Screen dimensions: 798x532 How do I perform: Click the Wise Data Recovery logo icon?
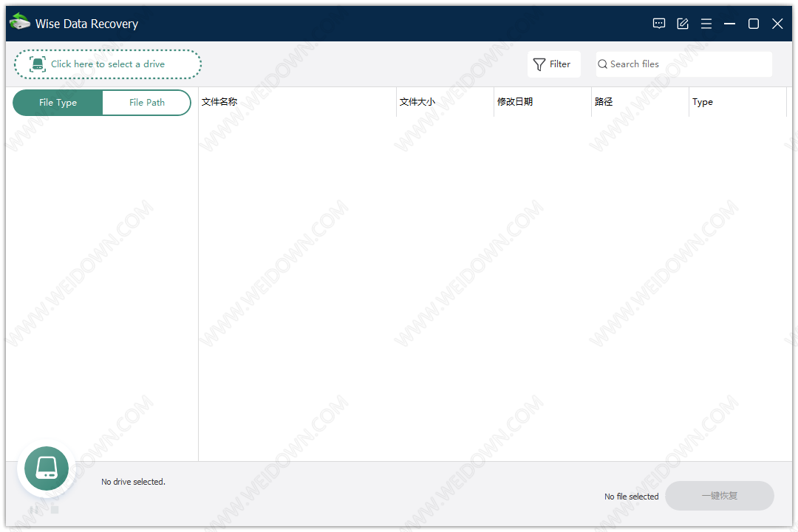pos(20,23)
